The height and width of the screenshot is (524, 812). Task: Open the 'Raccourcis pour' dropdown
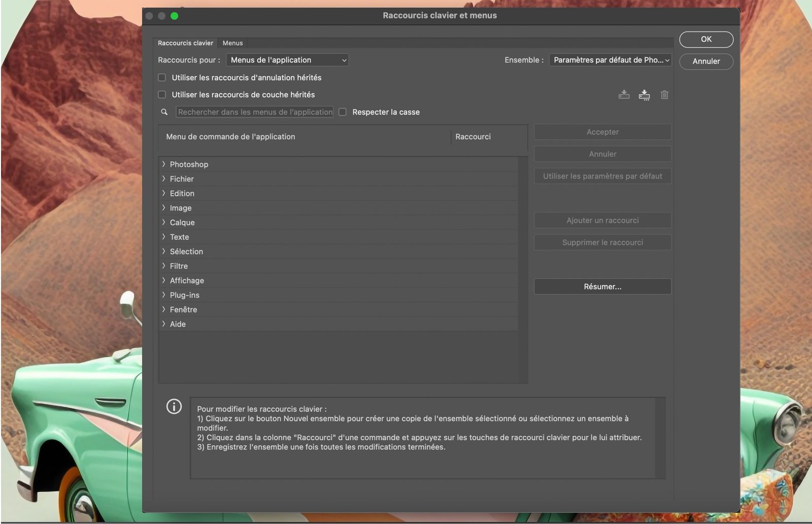(287, 60)
